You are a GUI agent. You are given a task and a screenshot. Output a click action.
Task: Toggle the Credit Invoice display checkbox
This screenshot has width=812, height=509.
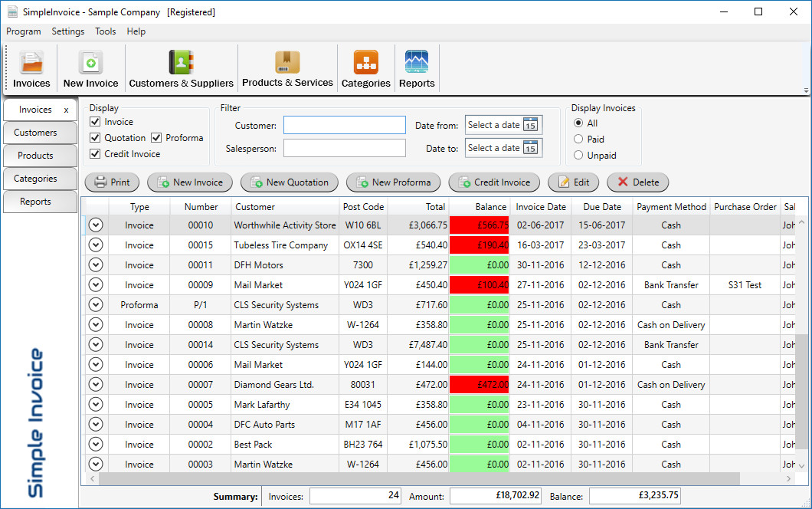95,153
